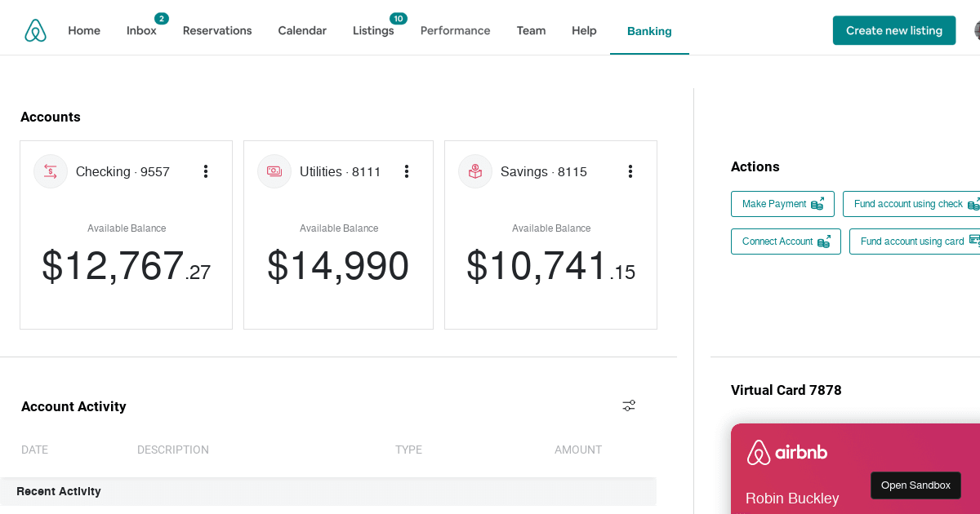Open the Reservations page
Screen dimensions: 980x514
(x=217, y=30)
